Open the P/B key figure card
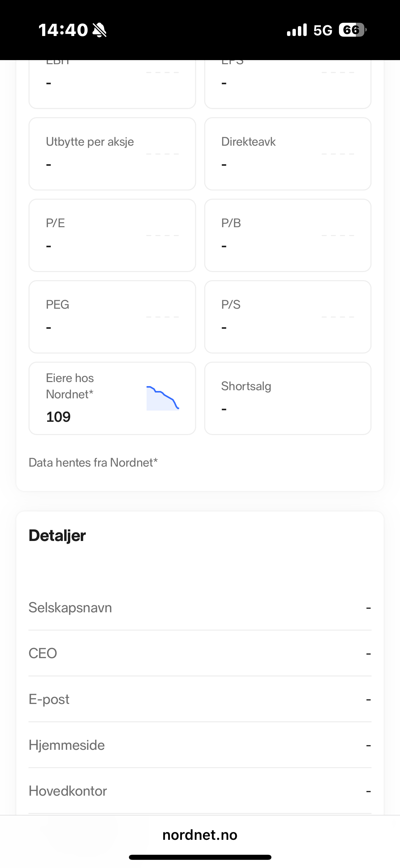 pyautogui.click(x=288, y=235)
